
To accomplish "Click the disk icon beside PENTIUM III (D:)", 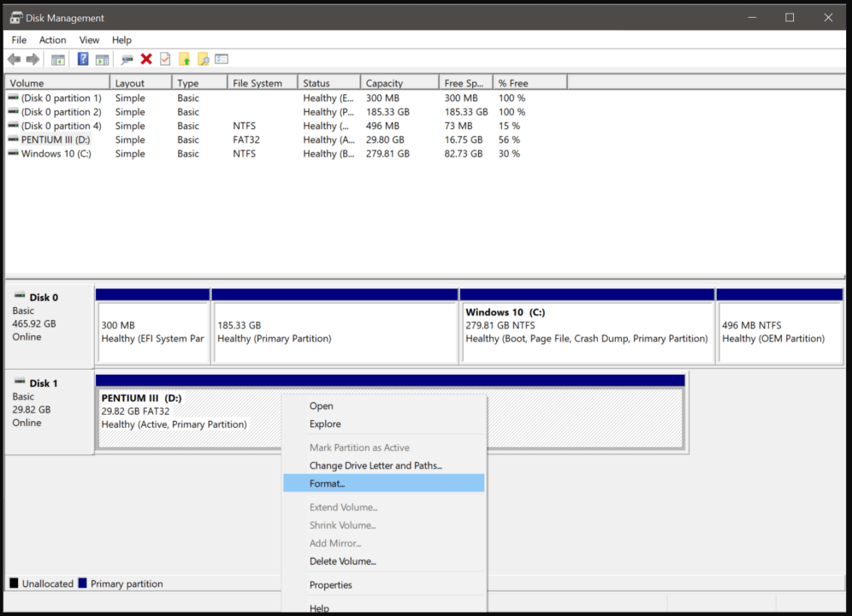I will pyautogui.click(x=12, y=139).
